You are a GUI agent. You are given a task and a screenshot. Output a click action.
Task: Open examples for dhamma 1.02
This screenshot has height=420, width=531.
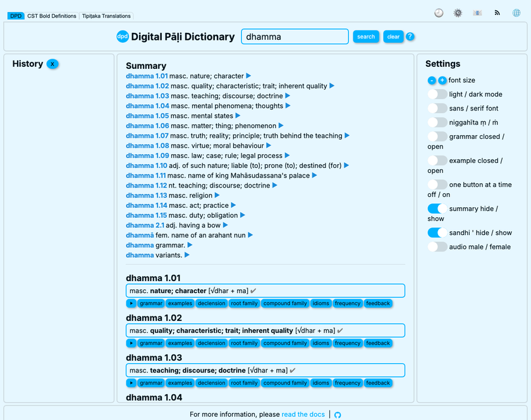pyautogui.click(x=180, y=343)
